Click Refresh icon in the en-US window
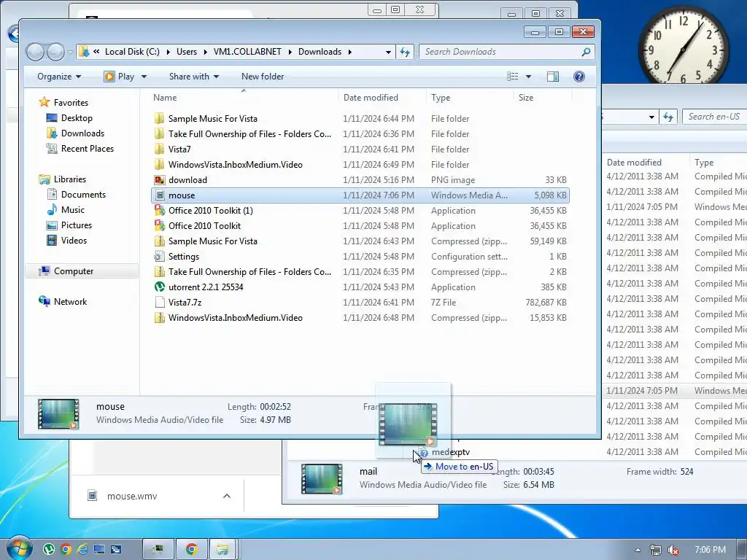The height and width of the screenshot is (560, 747). pyautogui.click(x=668, y=117)
